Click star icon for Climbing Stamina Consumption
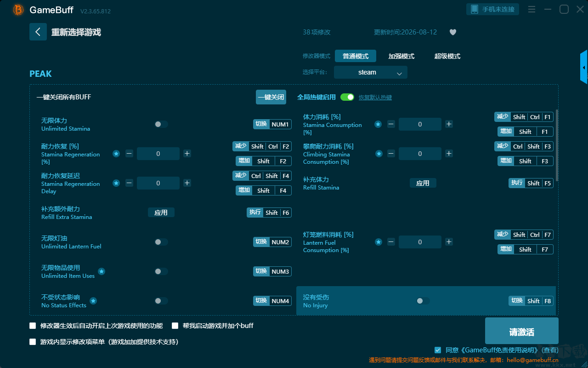Image resolution: width=588 pixels, height=368 pixels. click(379, 154)
